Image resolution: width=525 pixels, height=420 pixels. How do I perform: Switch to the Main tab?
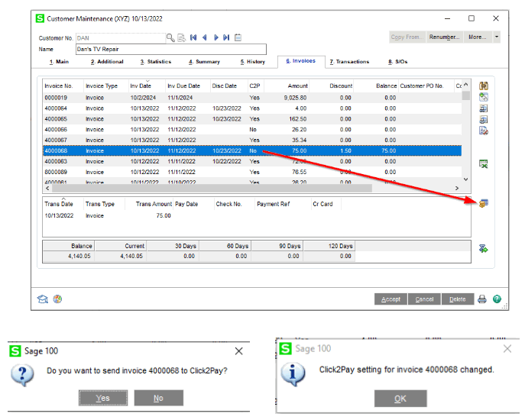point(59,62)
